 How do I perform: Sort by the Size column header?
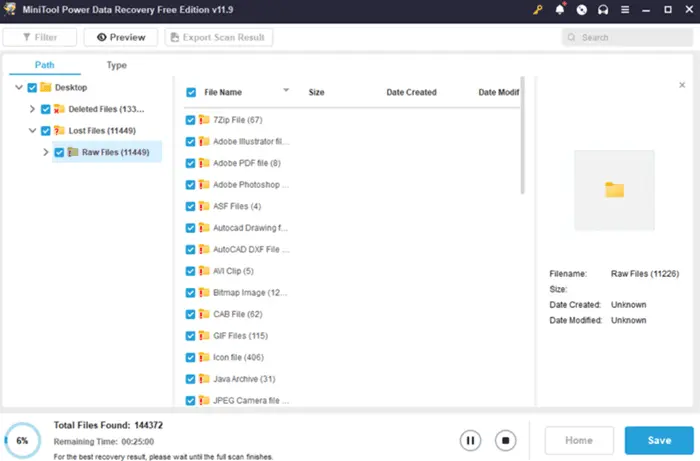click(x=317, y=92)
